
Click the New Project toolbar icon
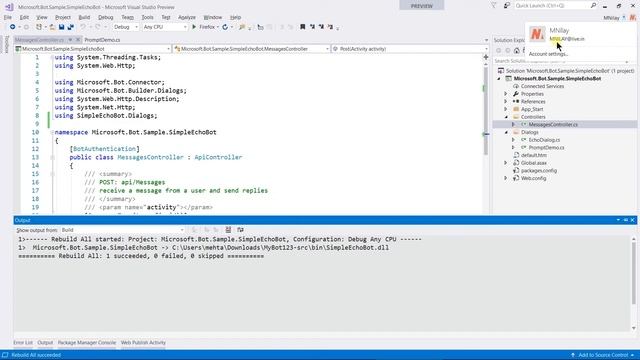(x=39, y=27)
